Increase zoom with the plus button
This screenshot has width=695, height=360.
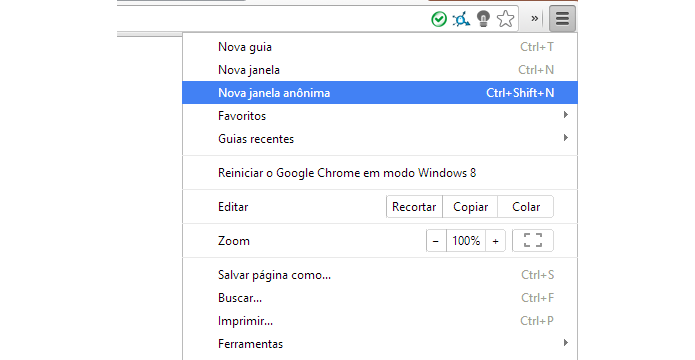496,241
